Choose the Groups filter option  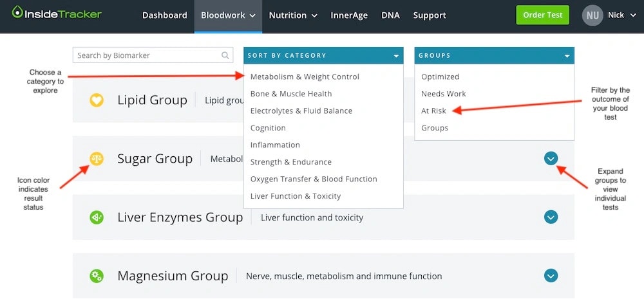(x=435, y=128)
